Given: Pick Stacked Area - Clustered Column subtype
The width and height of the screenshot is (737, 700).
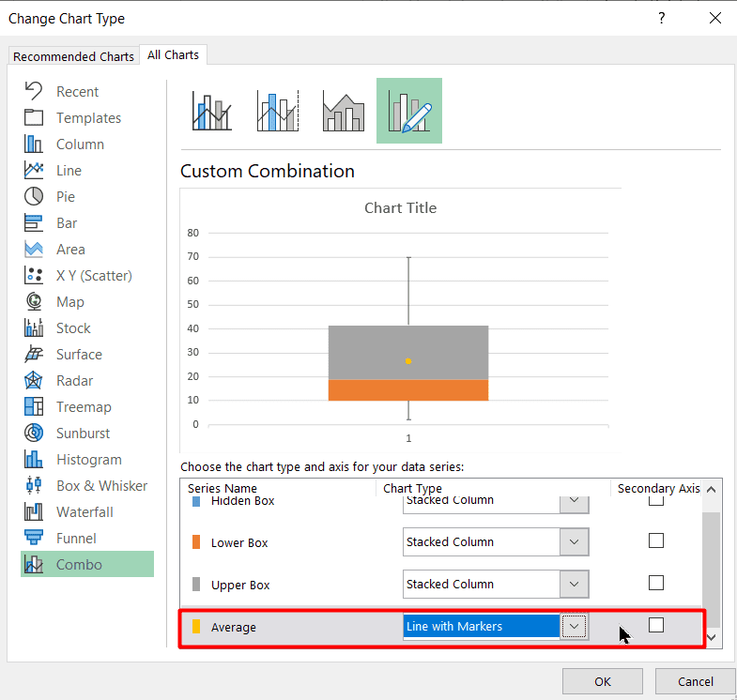Looking at the screenshot, I should (x=344, y=111).
